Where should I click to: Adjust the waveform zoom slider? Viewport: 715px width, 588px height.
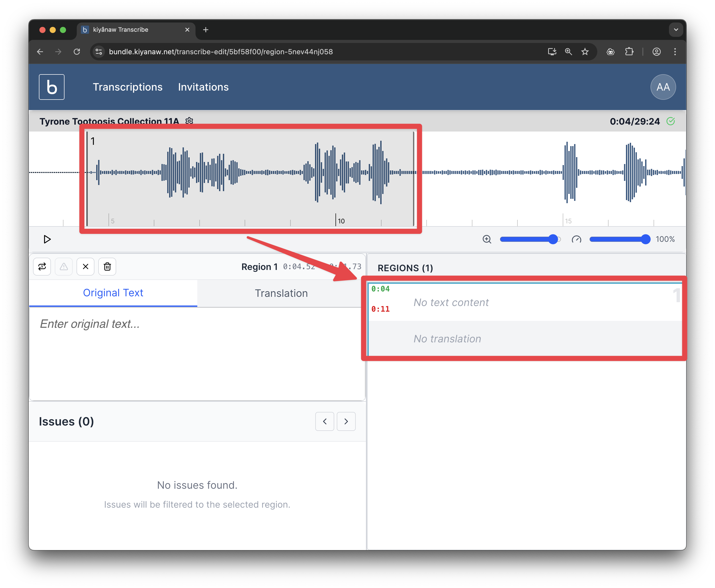530,239
